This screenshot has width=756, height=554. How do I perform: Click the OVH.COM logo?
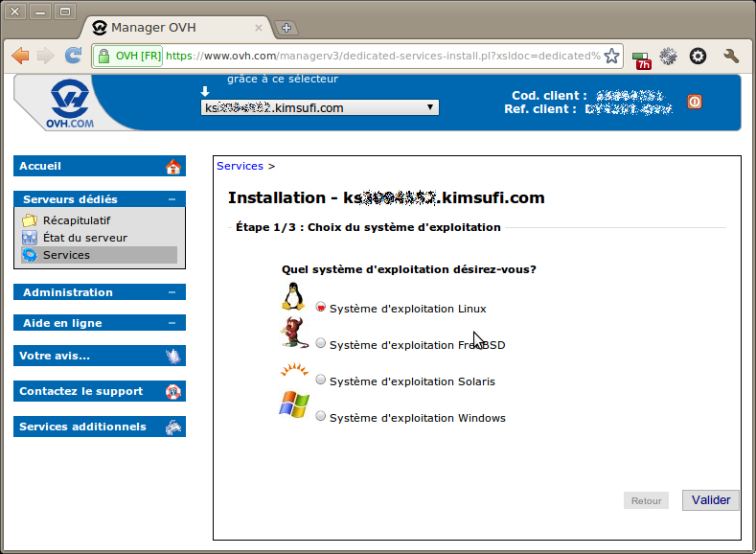[70, 104]
